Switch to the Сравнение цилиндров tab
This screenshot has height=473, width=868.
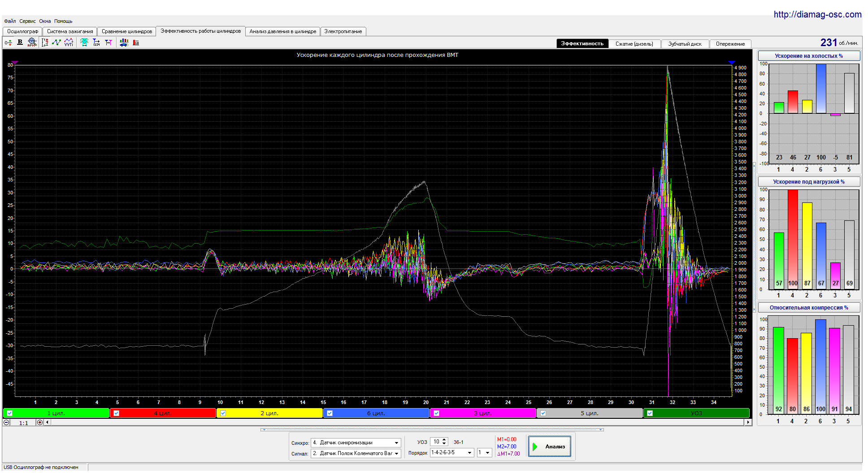click(x=127, y=31)
